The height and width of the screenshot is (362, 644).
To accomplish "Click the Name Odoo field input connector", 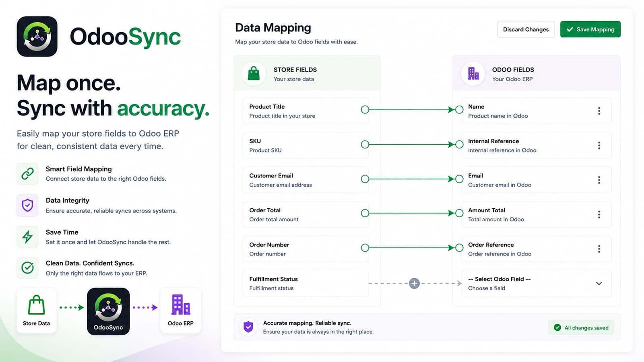I will pos(459,109).
